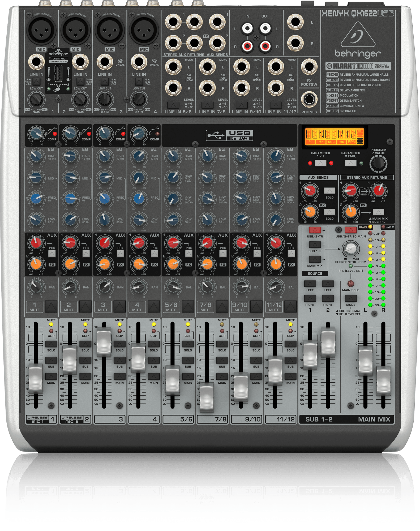420x531 pixels.
Task: Click the PHONES output jack
Action: click(309, 100)
